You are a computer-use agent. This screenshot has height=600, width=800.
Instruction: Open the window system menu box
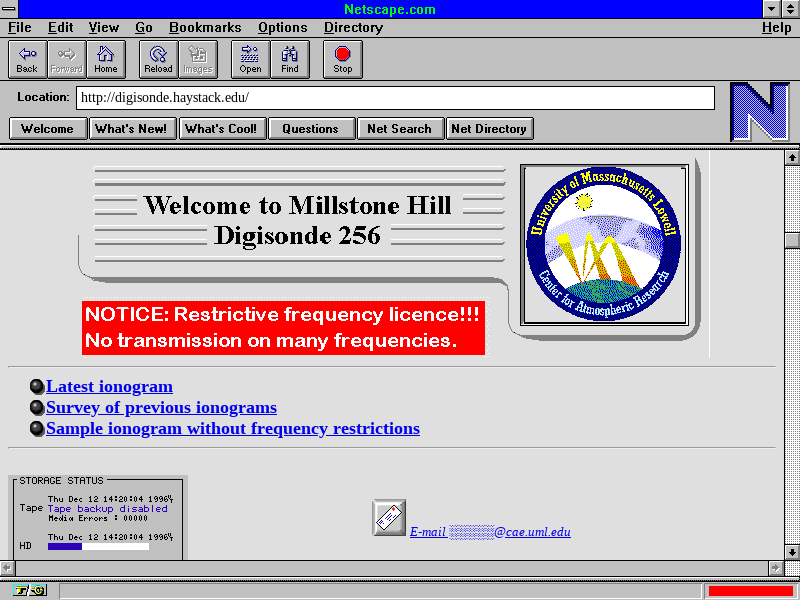click(10, 9)
